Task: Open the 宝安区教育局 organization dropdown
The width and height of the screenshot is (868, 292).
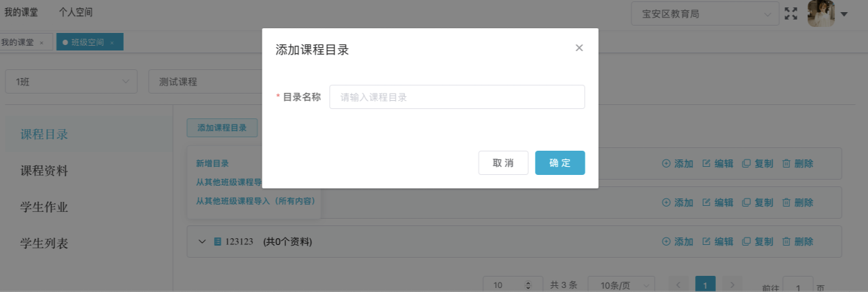Action: [x=704, y=13]
